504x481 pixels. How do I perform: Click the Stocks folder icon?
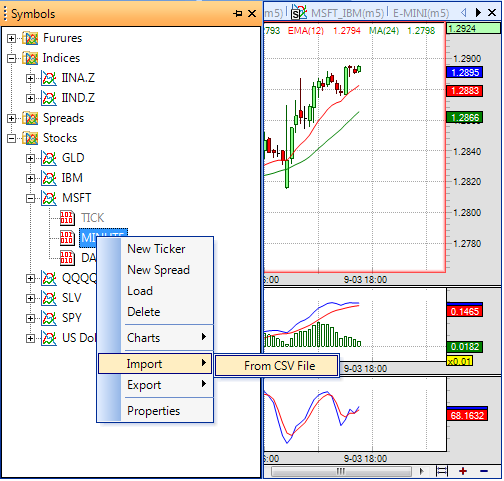click(x=30, y=138)
